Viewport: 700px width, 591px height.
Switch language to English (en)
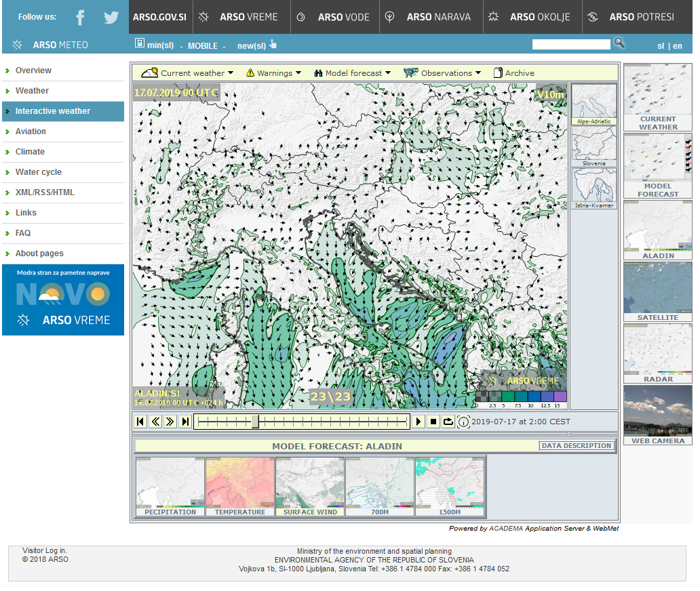point(677,46)
